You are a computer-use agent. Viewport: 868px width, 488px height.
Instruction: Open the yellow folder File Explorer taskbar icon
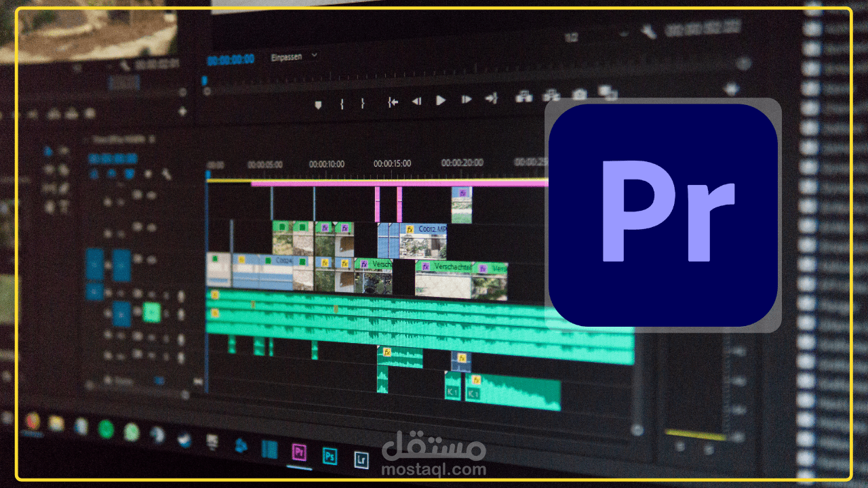(56, 424)
